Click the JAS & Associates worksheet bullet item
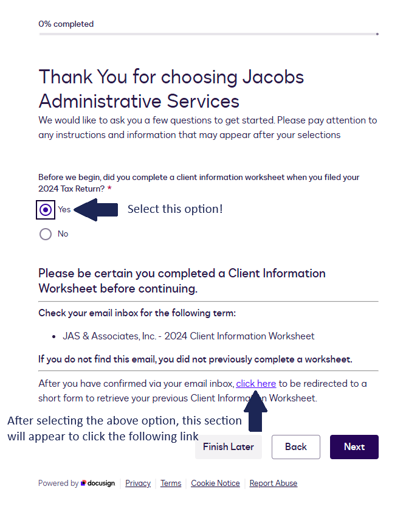Image resolution: width=420 pixels, height=520 pixels. click(188, 336)
